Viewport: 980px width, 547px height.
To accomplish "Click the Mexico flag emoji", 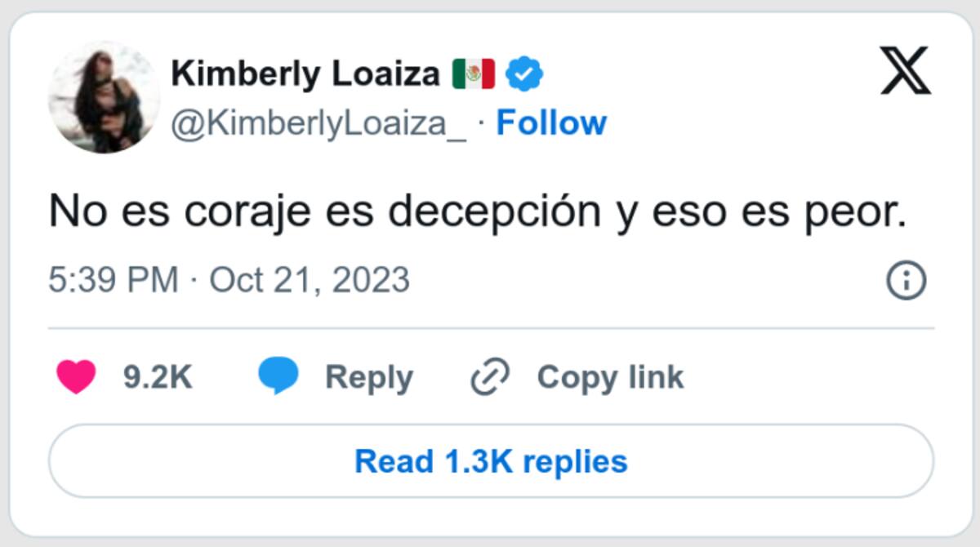I will [x=474, y=75].
